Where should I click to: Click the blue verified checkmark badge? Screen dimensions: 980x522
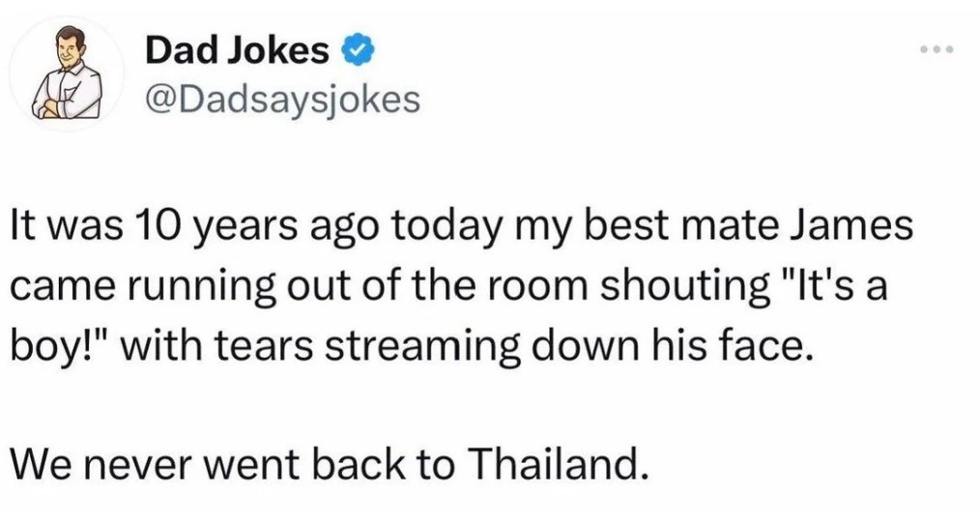pyautogui.click(x=358, y=52)
